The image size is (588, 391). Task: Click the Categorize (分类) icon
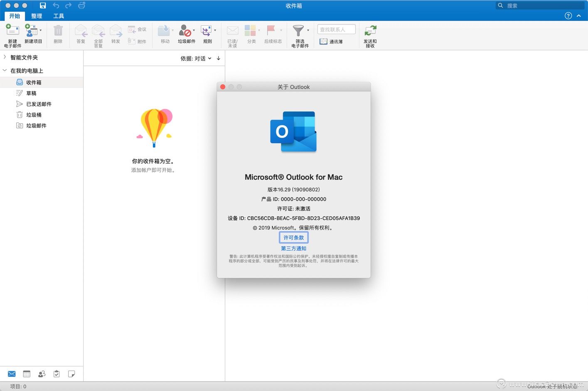(x=250, y=30)
